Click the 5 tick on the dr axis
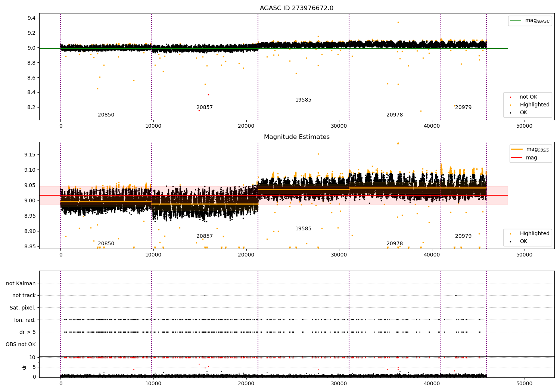Viewport: 560px width, 392px height. pos(34,367)
